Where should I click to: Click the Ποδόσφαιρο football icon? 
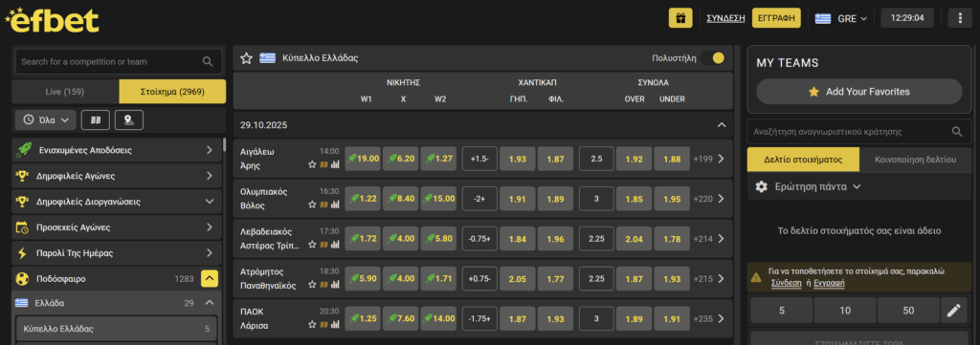(23, 278)
